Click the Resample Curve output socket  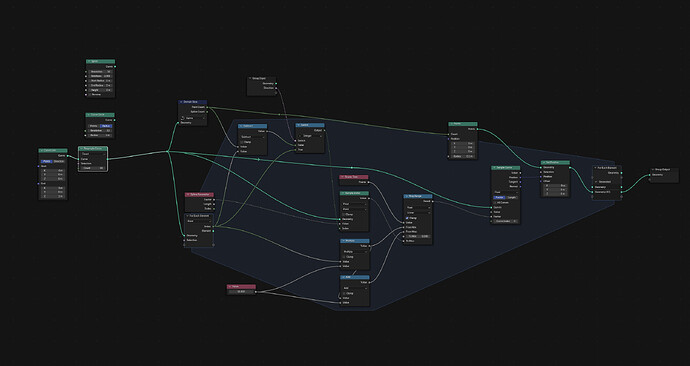[107, 159]
